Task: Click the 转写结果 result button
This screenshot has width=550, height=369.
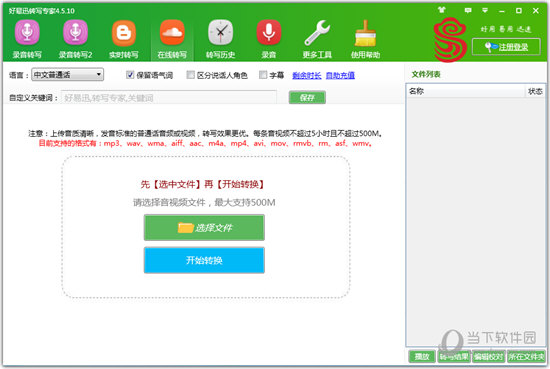Action: [x=454, y=356]
